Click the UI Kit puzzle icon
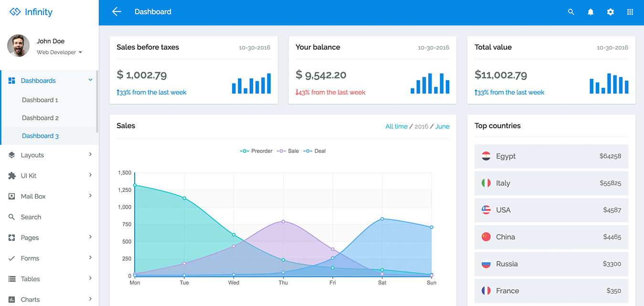644x306 pixels. point(12,176)
